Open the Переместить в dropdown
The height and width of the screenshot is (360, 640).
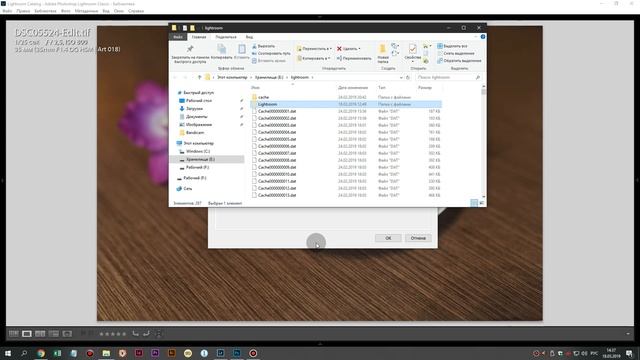click(x=314, y=49)
